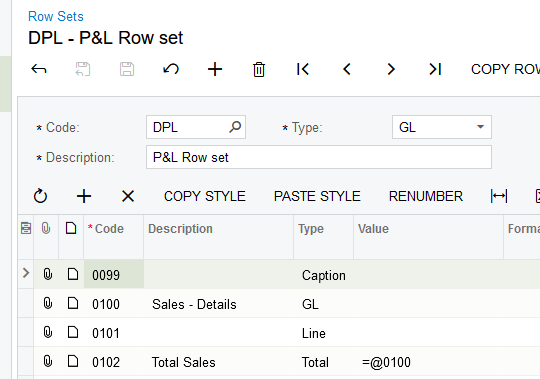This screenshot has height=379, width=540.
Task: Go to the previous record
Action: (x=347, y=69)
